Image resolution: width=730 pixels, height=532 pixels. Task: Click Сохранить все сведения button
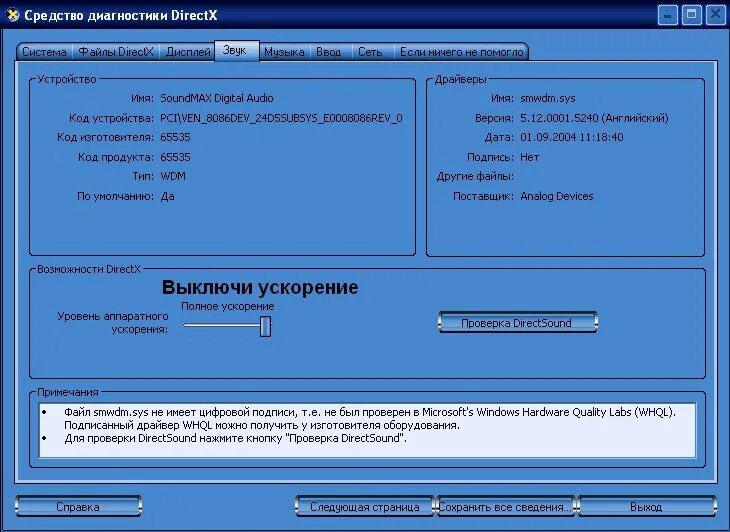[x=506, y=506]
